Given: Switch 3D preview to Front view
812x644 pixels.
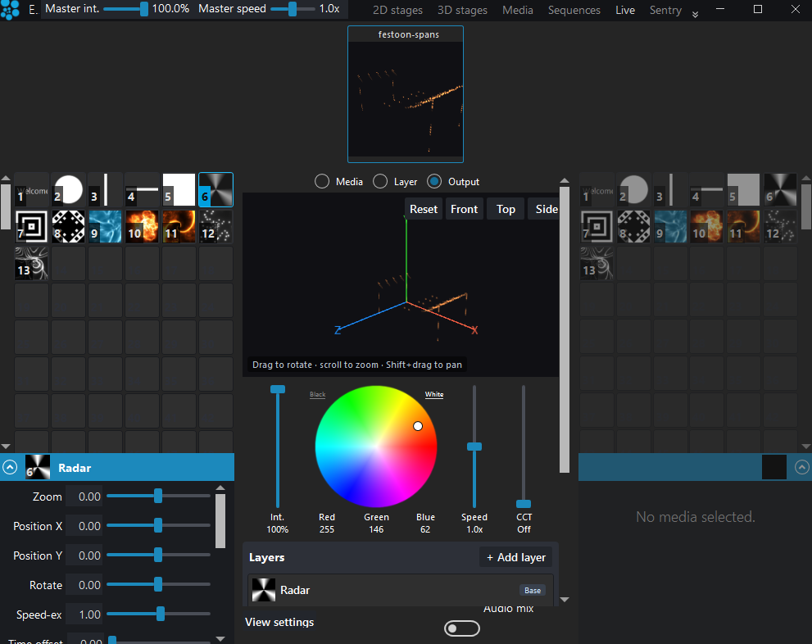Looking at the screenshot, I should tap(464, 209).
